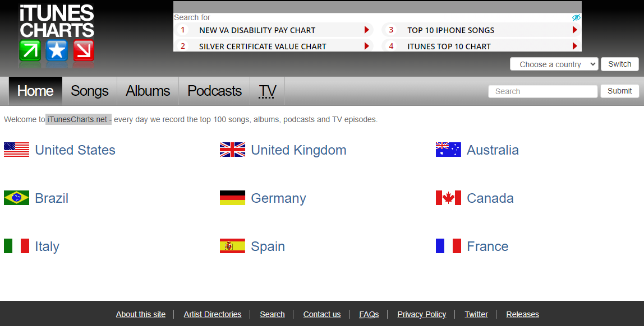
Task: Open the footer Search link
Action: point(272,314)
